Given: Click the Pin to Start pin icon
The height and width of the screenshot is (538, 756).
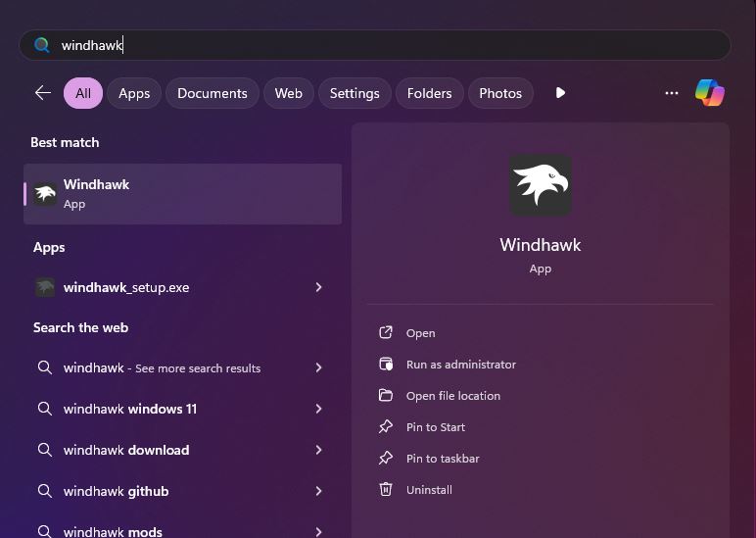Looking at the screenshot, I should [386, 427].
